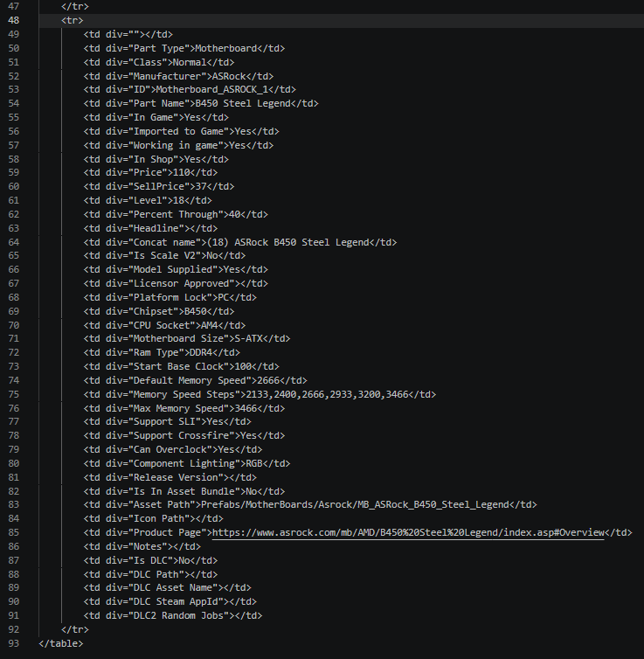This screenshot has height=659, width=644.
Task: Click the 'Licensor Approved' line
Action: pyautogui.click(x=176, y=284)
